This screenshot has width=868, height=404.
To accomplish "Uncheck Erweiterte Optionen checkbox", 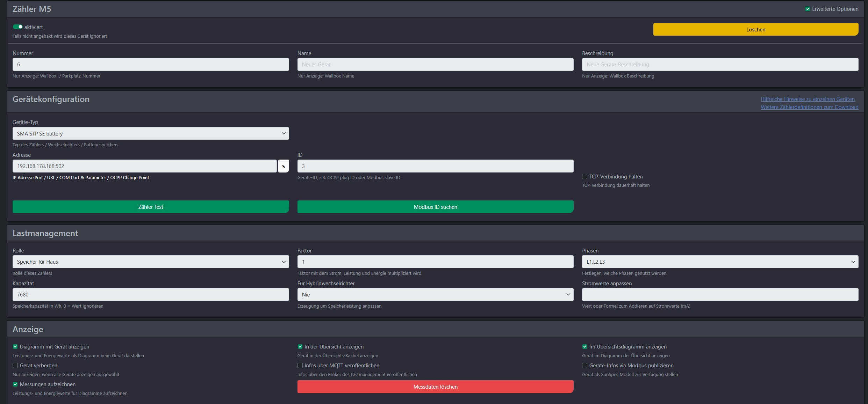I will [808, 9].
